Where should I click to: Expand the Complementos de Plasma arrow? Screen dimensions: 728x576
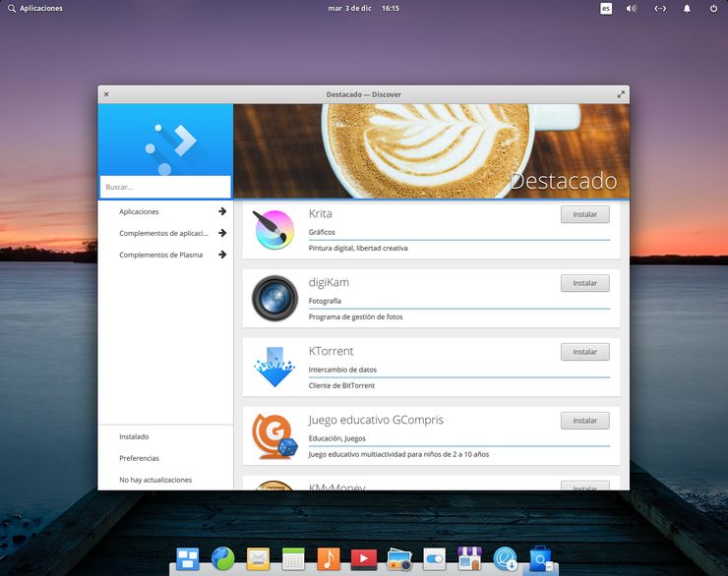[x=222, y=255]
